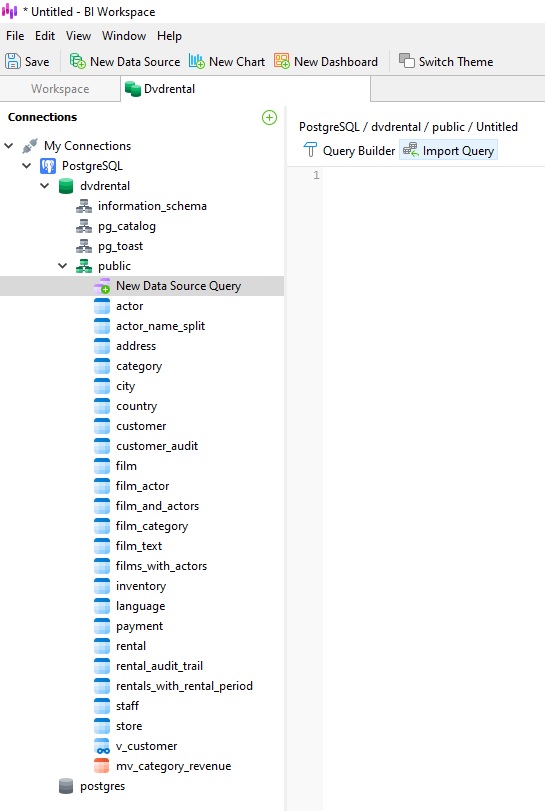Select the inventory table

point(141,587)
